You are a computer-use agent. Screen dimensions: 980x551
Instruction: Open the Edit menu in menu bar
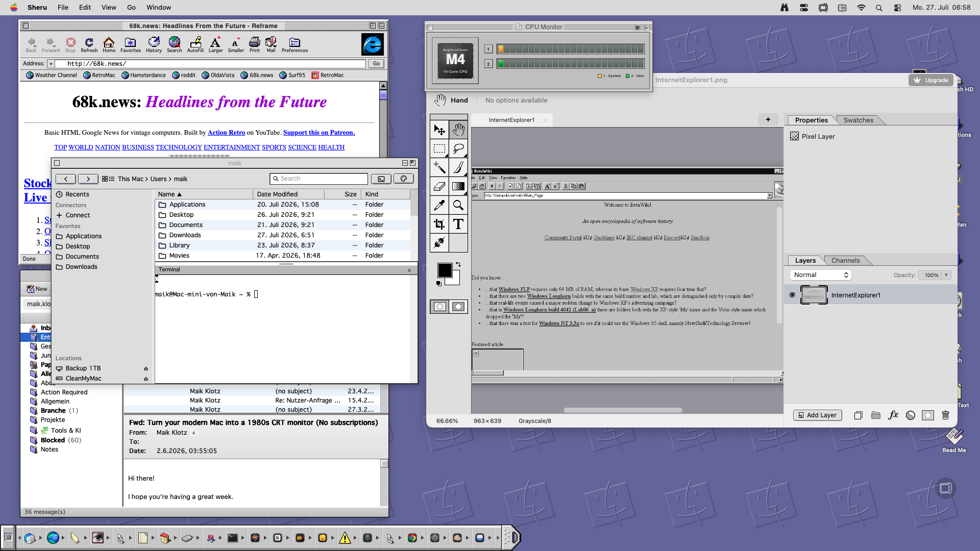click(x=85, y=8)
